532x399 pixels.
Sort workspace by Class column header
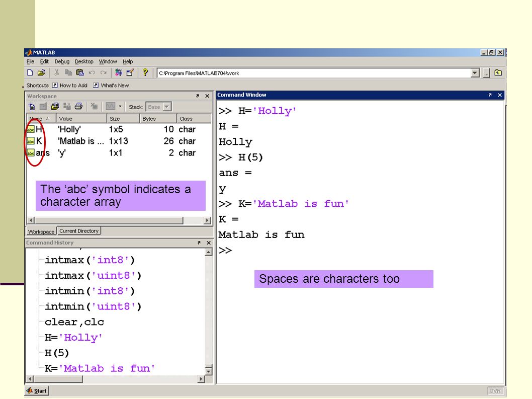click(x=194, y=119)
